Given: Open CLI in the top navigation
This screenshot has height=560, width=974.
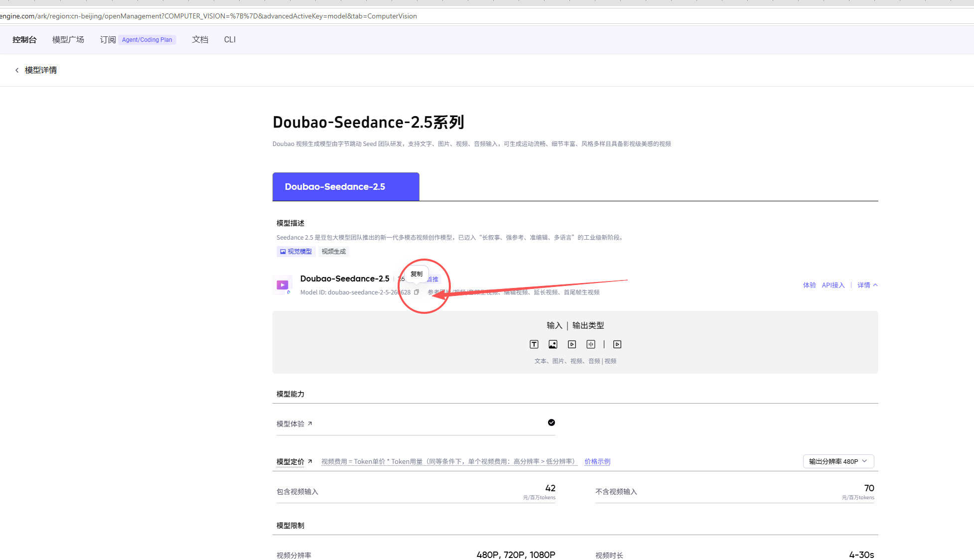Looking at the screenshot, I should click(x=230, y=40).
